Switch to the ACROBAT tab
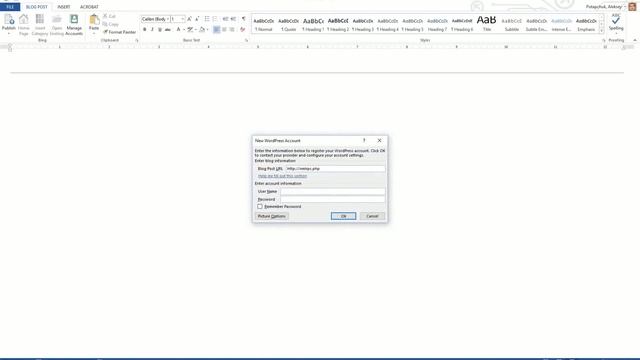Screen dimensions: 640x360 (x=89, y=7)
